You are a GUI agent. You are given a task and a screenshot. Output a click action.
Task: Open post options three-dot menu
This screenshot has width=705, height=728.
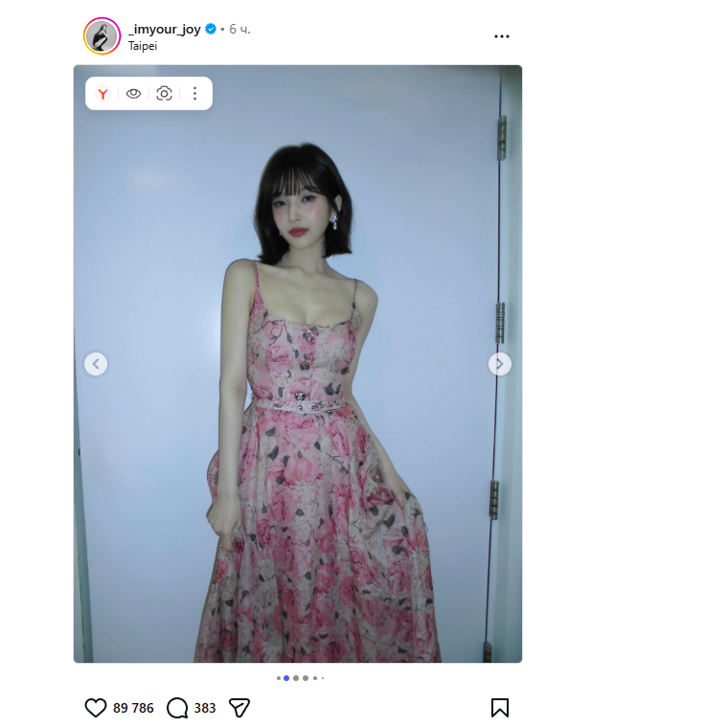point(502,36)
